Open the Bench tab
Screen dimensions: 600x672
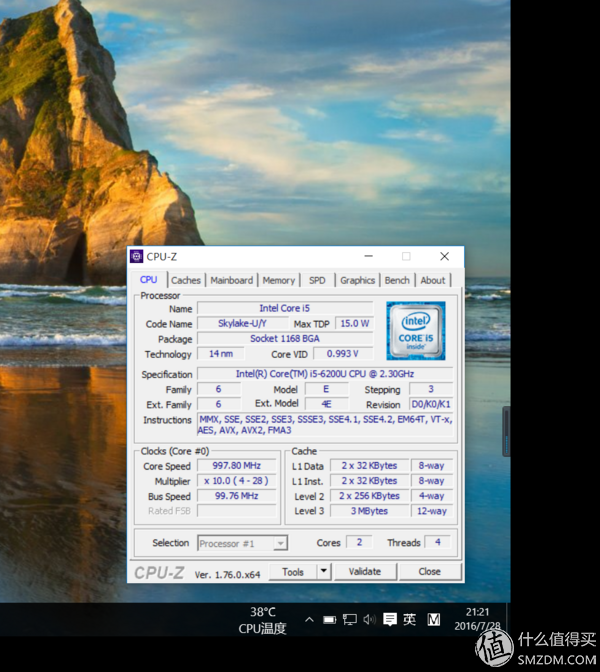click(397, 280)
